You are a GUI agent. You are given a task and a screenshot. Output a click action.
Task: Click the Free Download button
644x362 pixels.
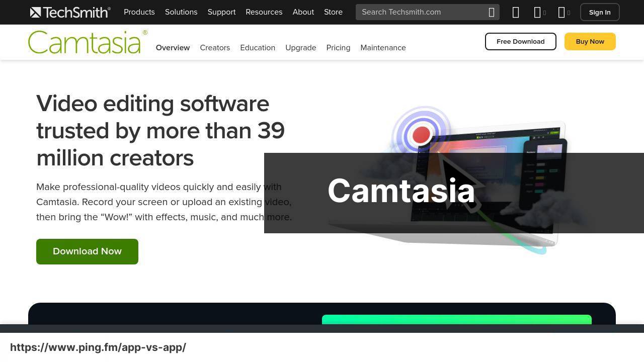(521, 42)
